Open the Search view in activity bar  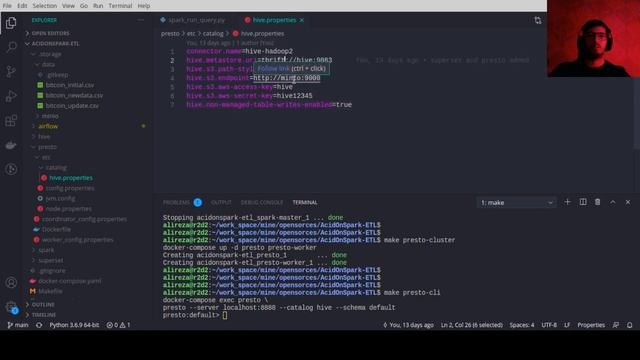pos(11,47)
